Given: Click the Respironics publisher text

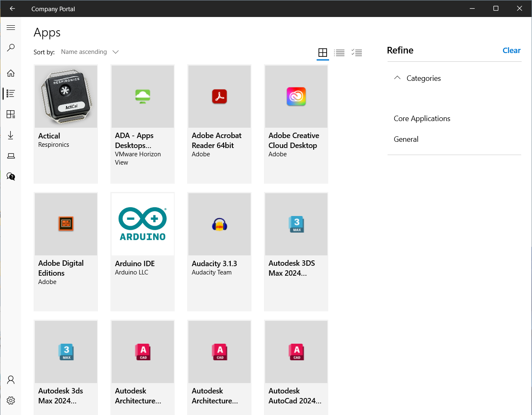Looking at the screenshot, I should click(x=54, y=145).
